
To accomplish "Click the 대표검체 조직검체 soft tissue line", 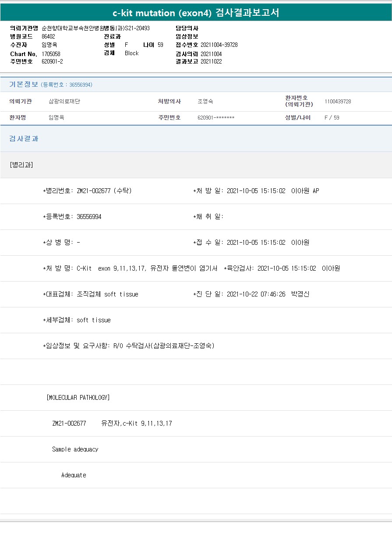I will point(91,294).
